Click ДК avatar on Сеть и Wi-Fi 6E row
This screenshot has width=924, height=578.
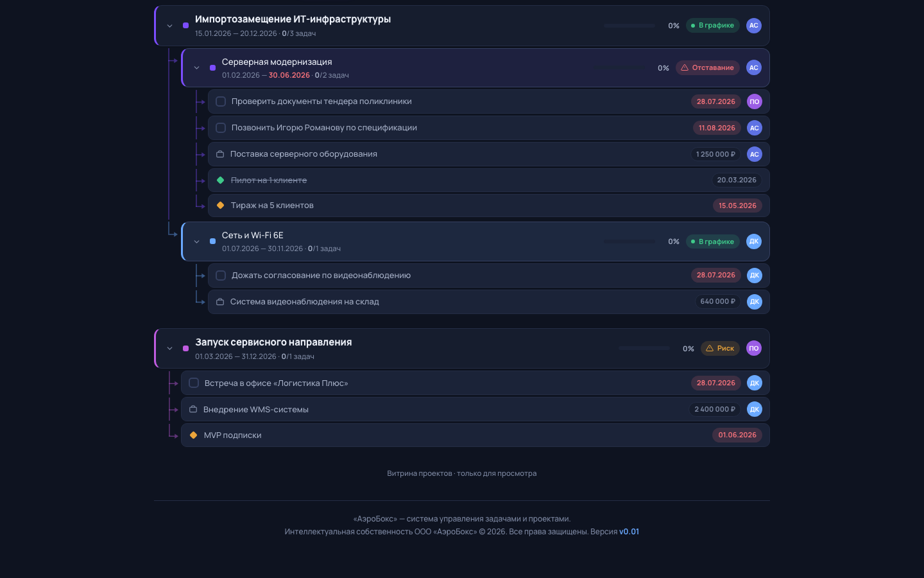click(754, 241)
